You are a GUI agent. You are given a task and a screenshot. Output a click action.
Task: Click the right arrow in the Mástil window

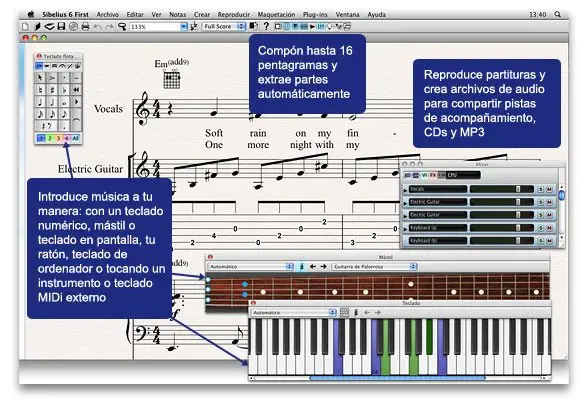324,267
